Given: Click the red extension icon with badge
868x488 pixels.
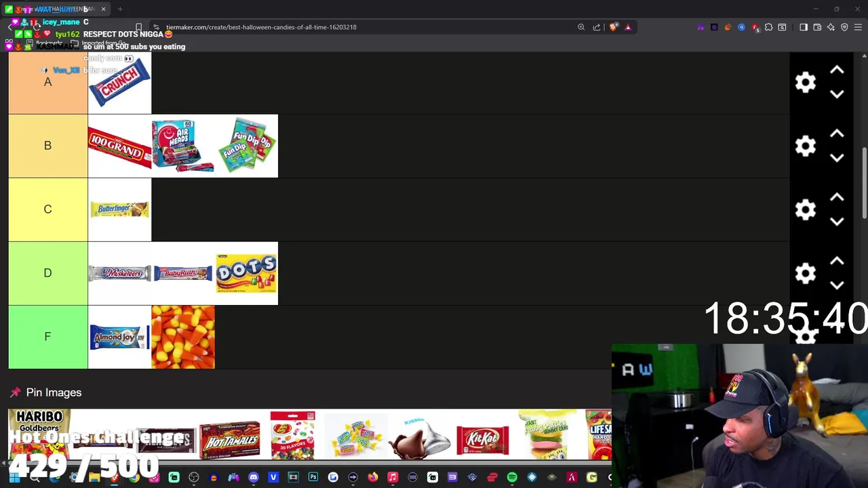Looking at the screenshot, I should 755,28.
